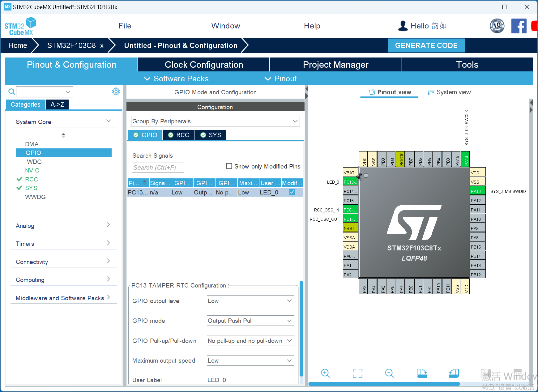Select the PB12 pin on the chip
Viewport: 538px width, 392px height.
point(478,275)
